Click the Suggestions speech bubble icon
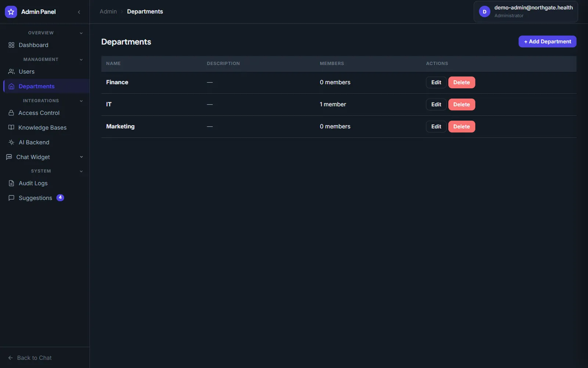Viewport: 588px width, 368px height. tap(11, 198)
